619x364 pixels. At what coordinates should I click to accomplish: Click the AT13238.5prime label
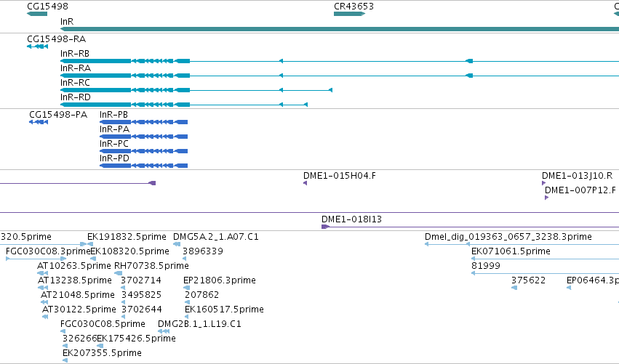click(75, 280)
